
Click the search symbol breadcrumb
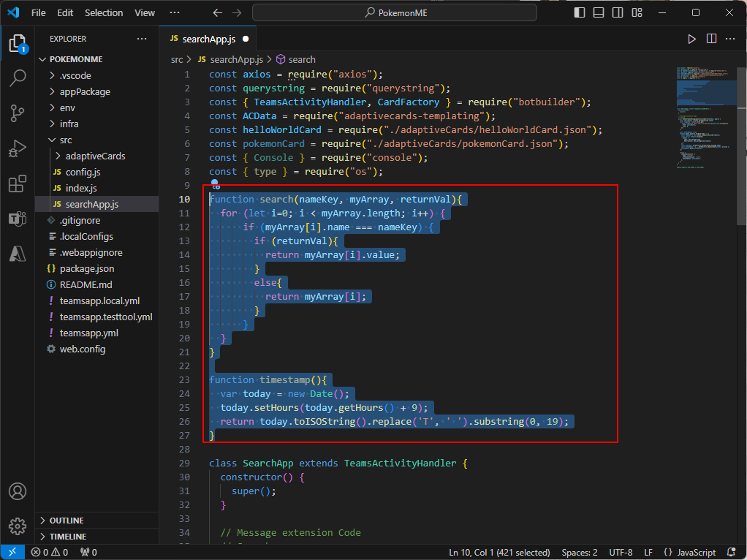[296, 59]
